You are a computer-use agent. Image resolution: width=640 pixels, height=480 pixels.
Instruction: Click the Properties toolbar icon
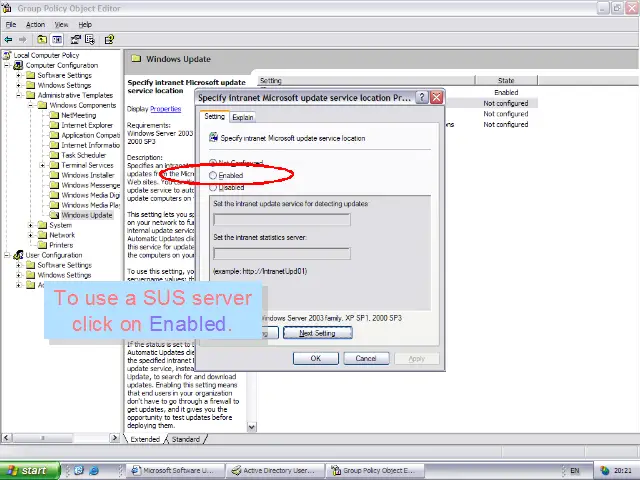point(76,40)
